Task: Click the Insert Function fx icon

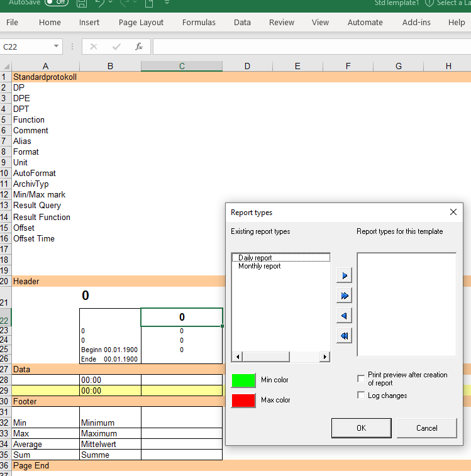Action: [x=139, y=47]
